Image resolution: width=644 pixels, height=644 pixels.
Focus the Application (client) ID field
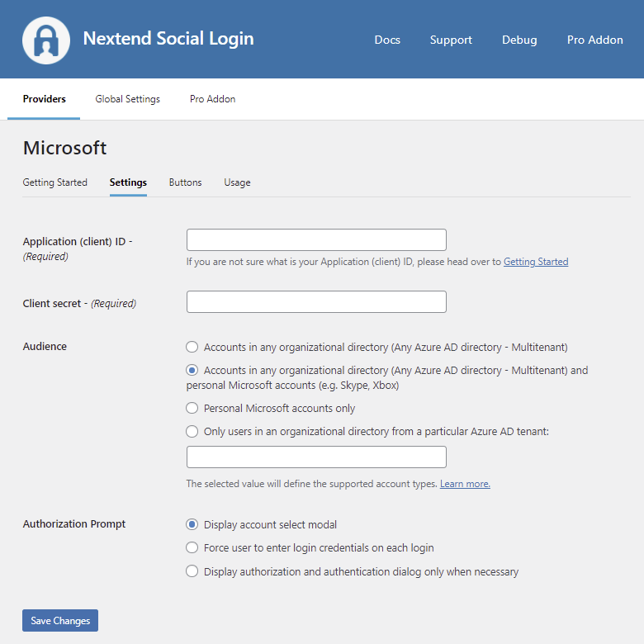click(316, 240)
